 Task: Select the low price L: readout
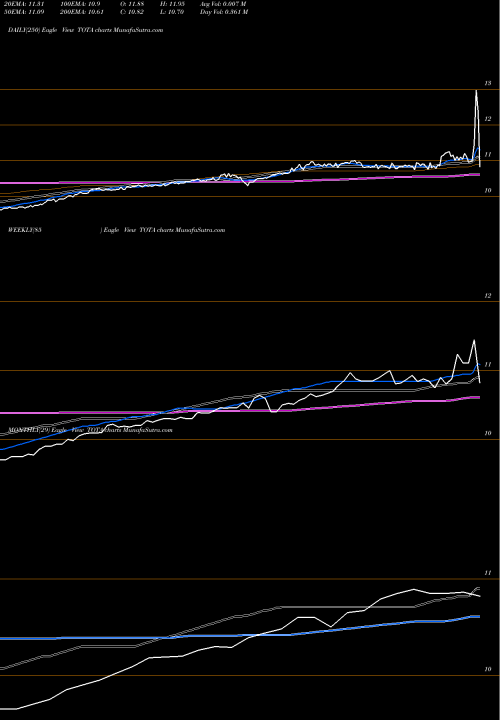pyautogui.click(x=172, y=12)
